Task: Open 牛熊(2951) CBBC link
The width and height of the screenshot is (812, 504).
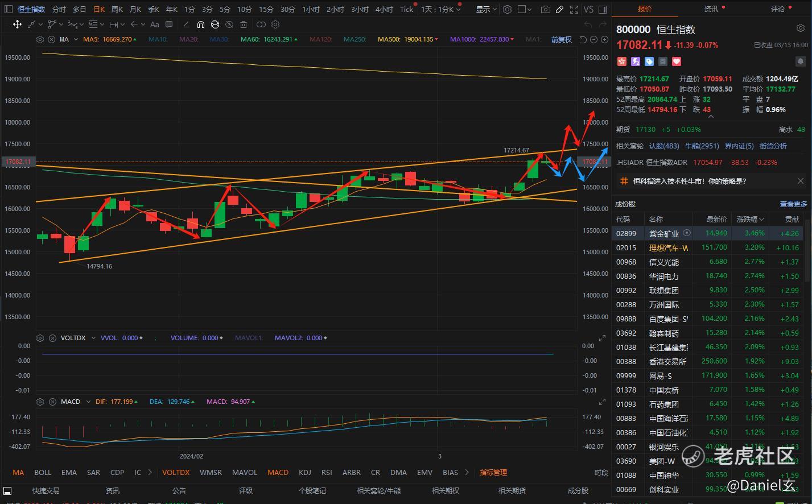Action: [702, 146]
